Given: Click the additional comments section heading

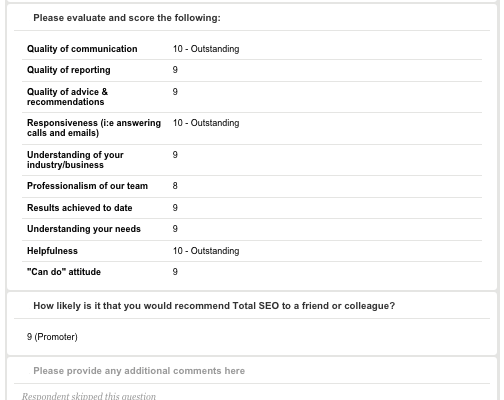Looking at the screenshot, I should click(x=139, y=371).
